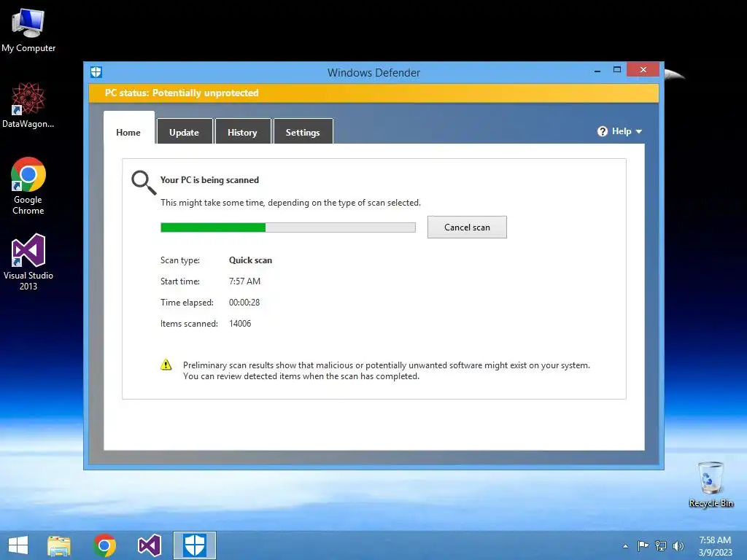The width and height of the screenshot is (747, 560).
Task: Click the magnifying glass scan icon
Action: [144, 183]
